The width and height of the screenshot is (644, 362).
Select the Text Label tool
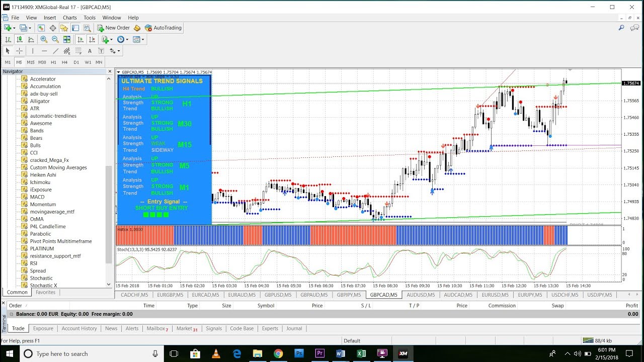(x=101, y=51)
